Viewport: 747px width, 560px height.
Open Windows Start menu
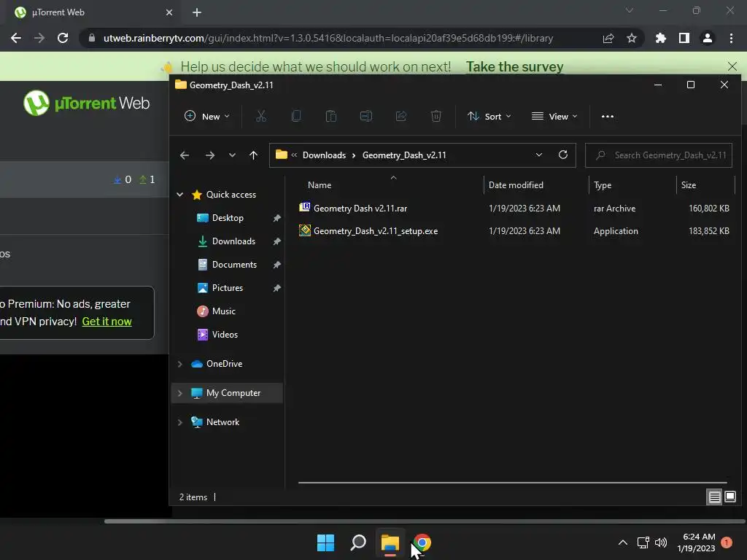tap(326, 542)
